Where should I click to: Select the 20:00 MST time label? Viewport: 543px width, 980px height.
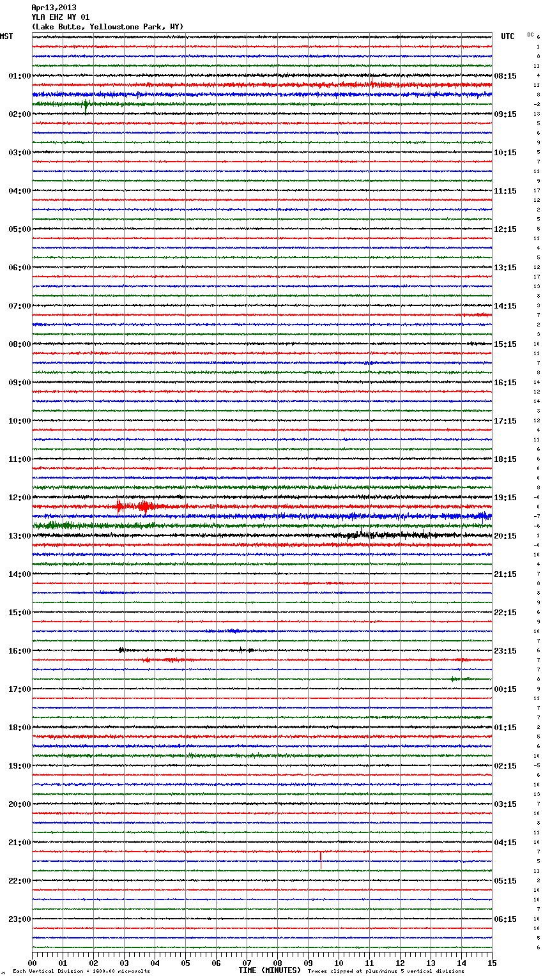(19, 804)
